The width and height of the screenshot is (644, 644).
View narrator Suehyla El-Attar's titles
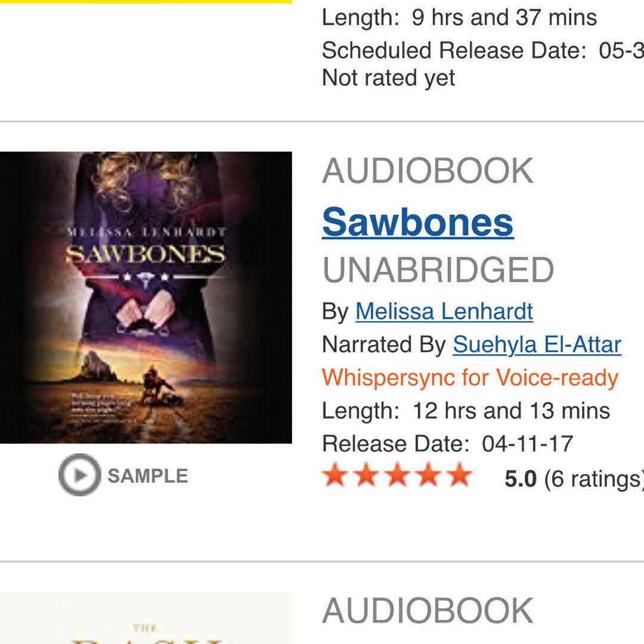[x=537, y=345]
